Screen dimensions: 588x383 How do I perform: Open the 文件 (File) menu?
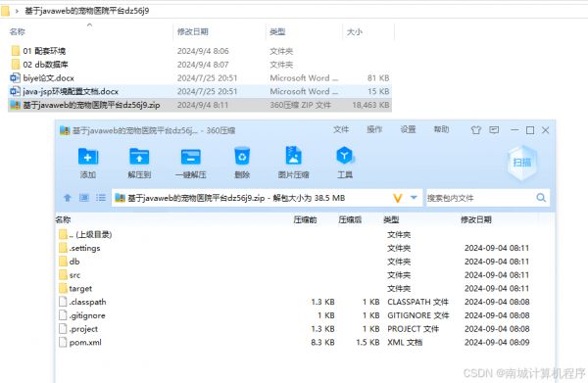click(341, 129)
